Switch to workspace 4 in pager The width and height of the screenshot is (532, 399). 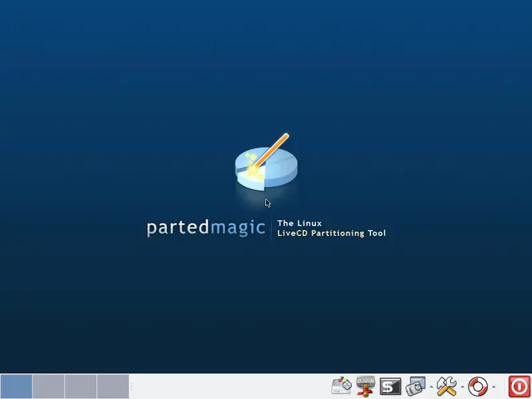[113, 386]
